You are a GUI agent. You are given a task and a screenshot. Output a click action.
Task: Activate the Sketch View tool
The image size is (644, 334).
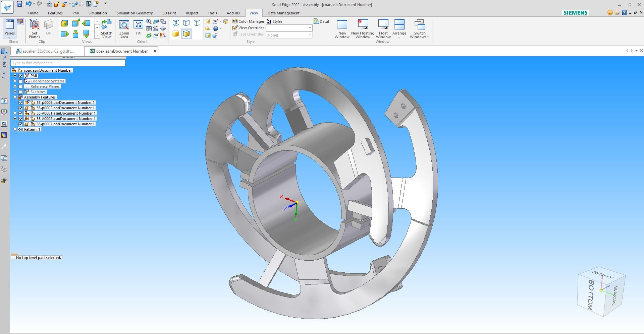[x=106, y=28]
